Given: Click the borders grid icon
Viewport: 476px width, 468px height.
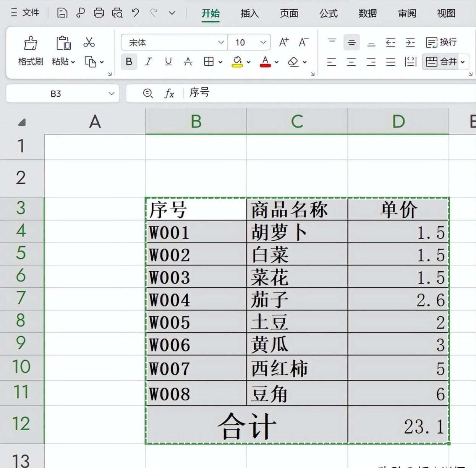Looking at the screenshot, I should 209,62.
